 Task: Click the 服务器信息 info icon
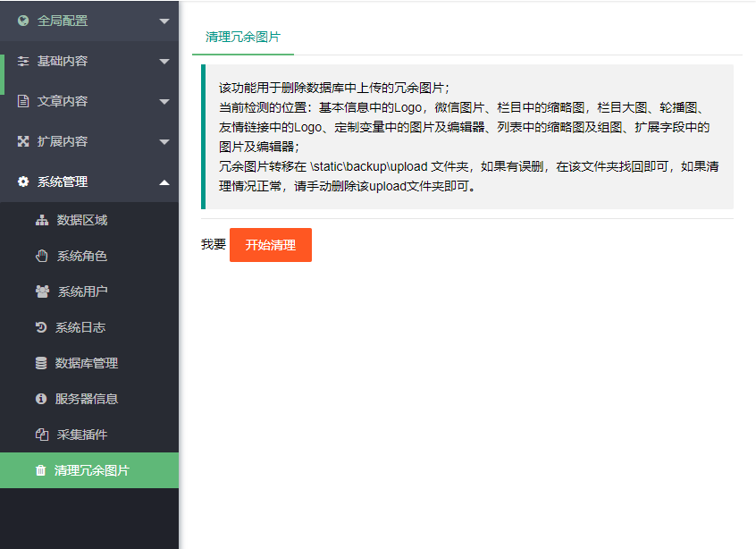point(42,400)
